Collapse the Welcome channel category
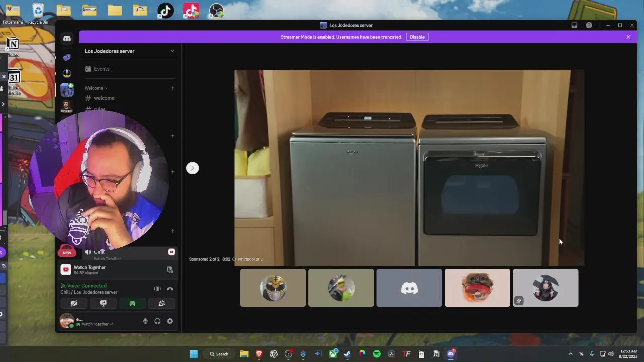This screenshot has width=644, height=362. (x=96, y=88)
